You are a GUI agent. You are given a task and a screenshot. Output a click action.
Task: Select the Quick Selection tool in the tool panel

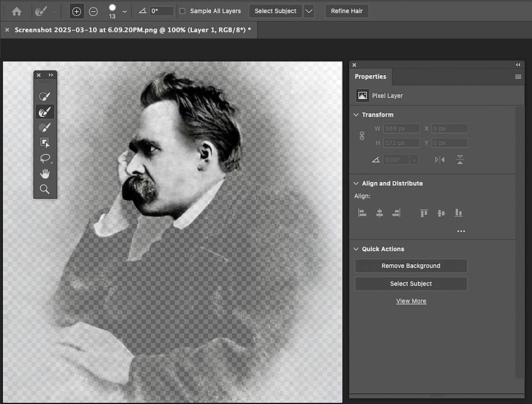[45, 96]
